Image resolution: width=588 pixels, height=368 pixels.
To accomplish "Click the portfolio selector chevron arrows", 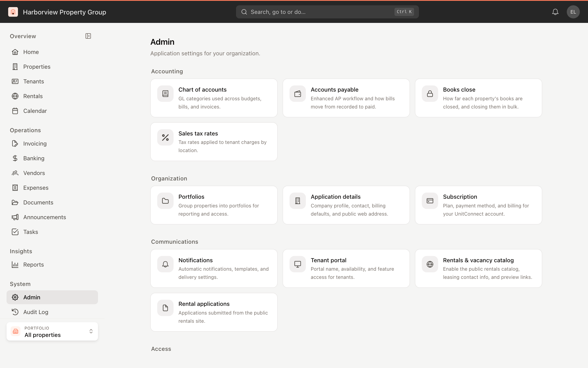I will click(91, 331).
